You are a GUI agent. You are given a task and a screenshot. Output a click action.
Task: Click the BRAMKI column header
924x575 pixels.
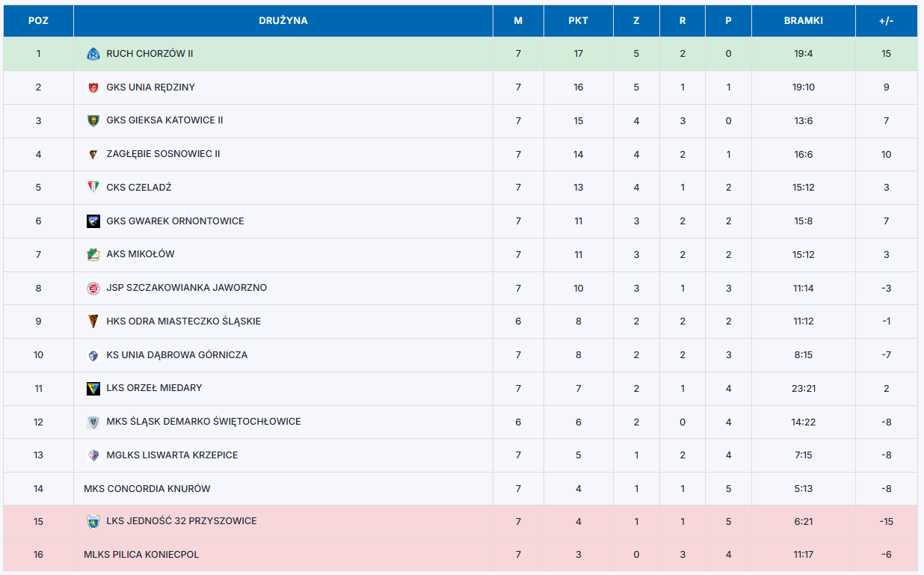coord(803,21)
